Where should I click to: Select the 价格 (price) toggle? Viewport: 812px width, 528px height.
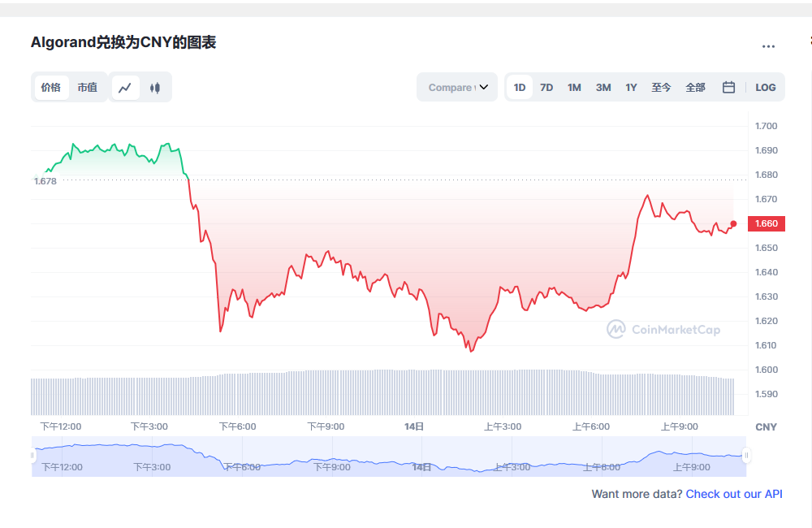pos(50,88)
